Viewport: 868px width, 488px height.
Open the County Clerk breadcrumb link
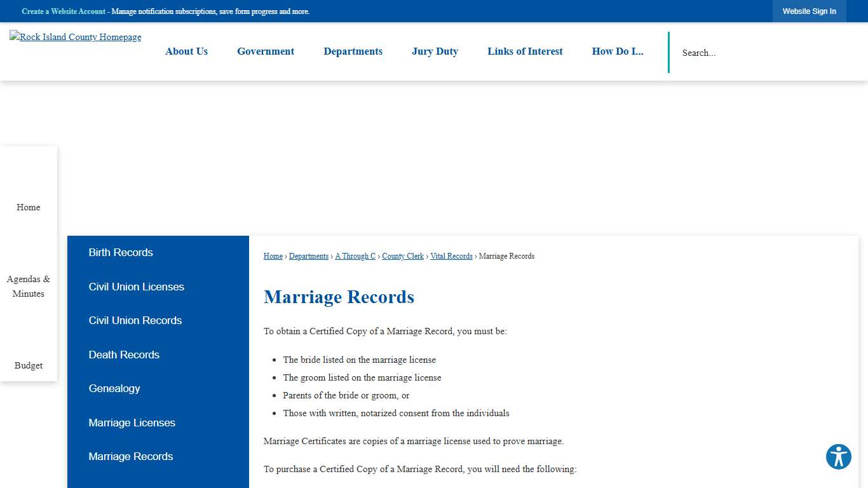point(402,256)
